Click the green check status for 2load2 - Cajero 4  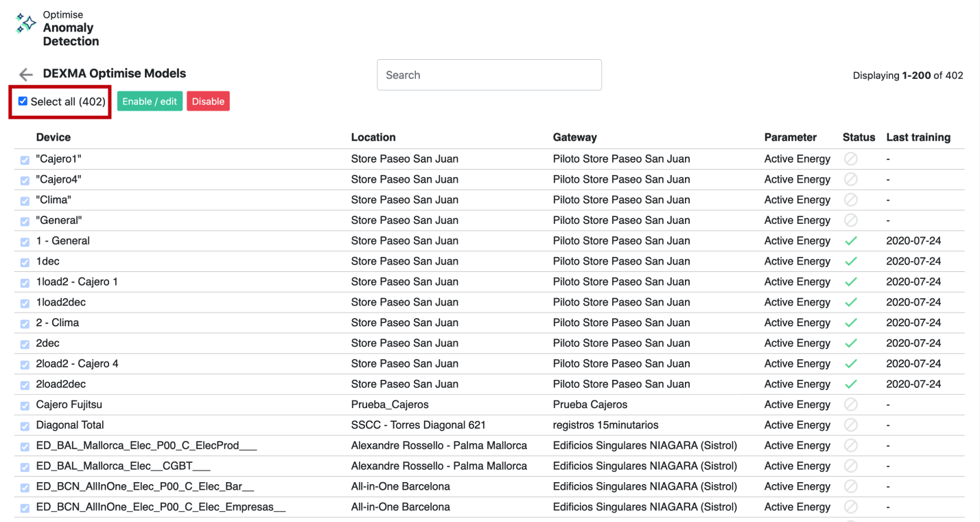[850, 363]
